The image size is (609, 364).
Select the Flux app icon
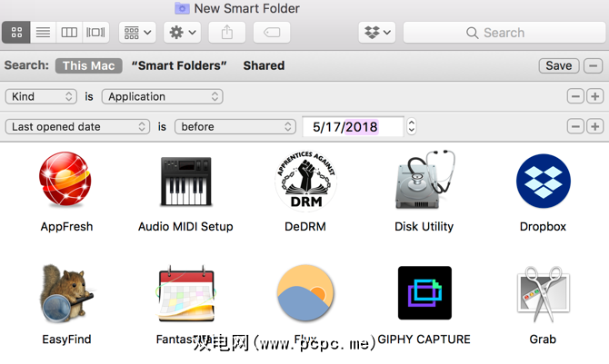tap(305, 293)
